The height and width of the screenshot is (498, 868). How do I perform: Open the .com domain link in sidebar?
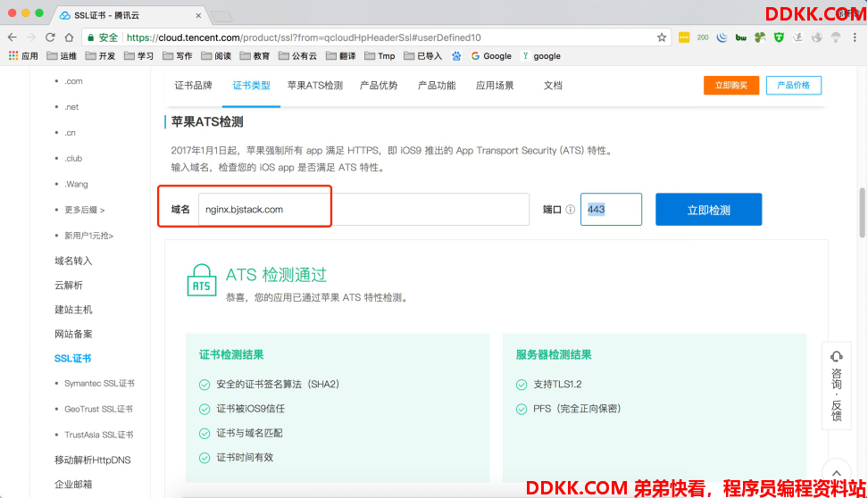73,81
